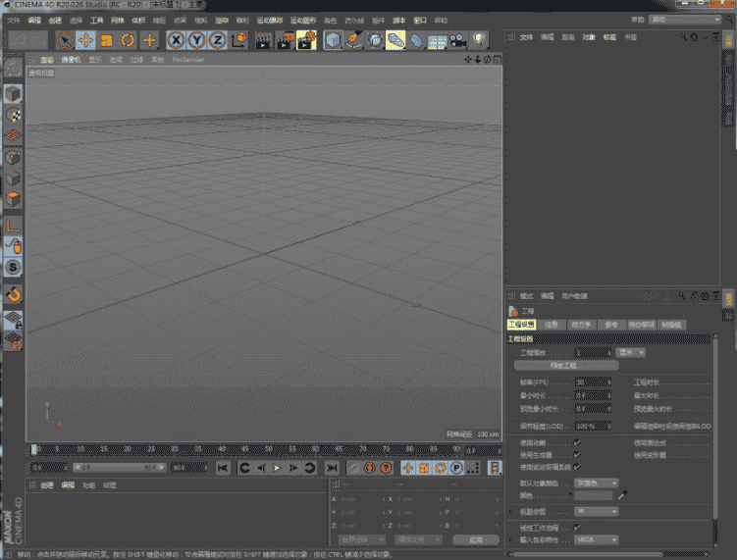Open the coordinate space dropdown below Z field
Viewport: 737px width, 560px height.
362,539
